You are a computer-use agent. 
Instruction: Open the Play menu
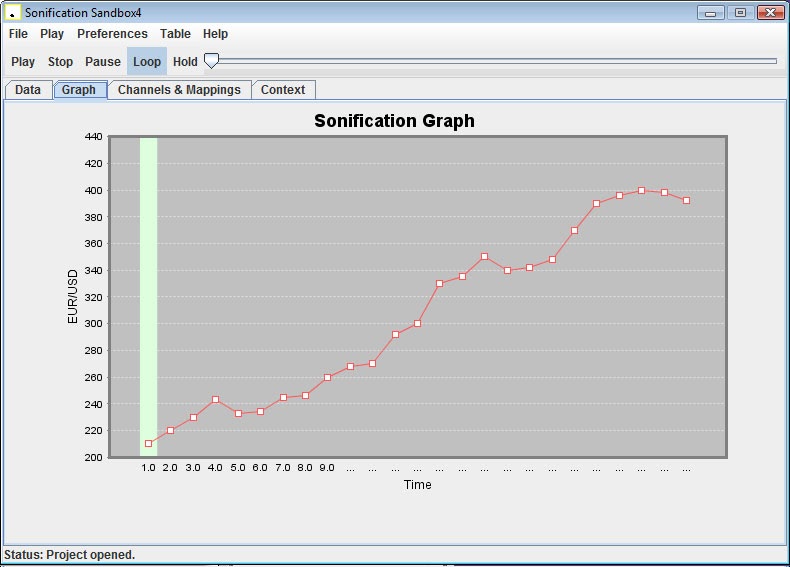pyautogui.click(x=52, y=34)
